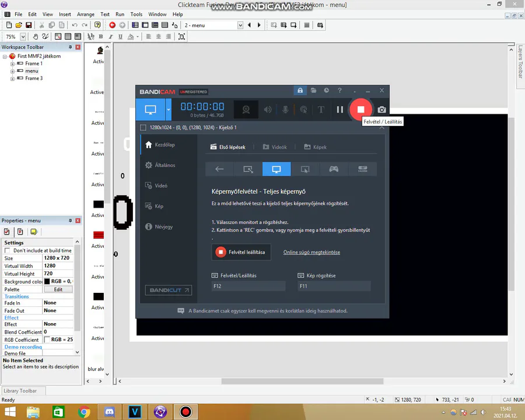525x420 pixels.
Task: Select Bandicam game recording mode button
Action: click(334, 169)
